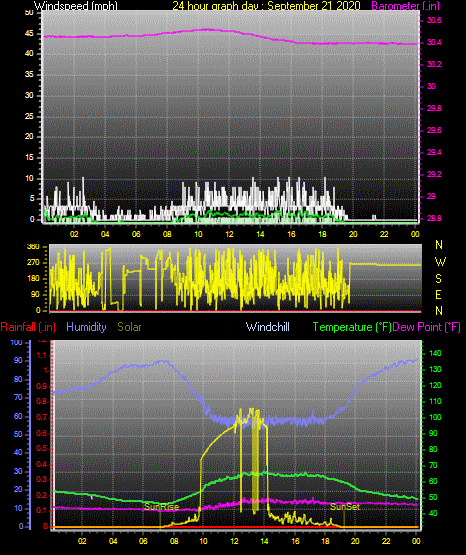This screenshot has height=555, width=466.
Task: Select the "W" compass direction label
Action: (x=440, y=262)
